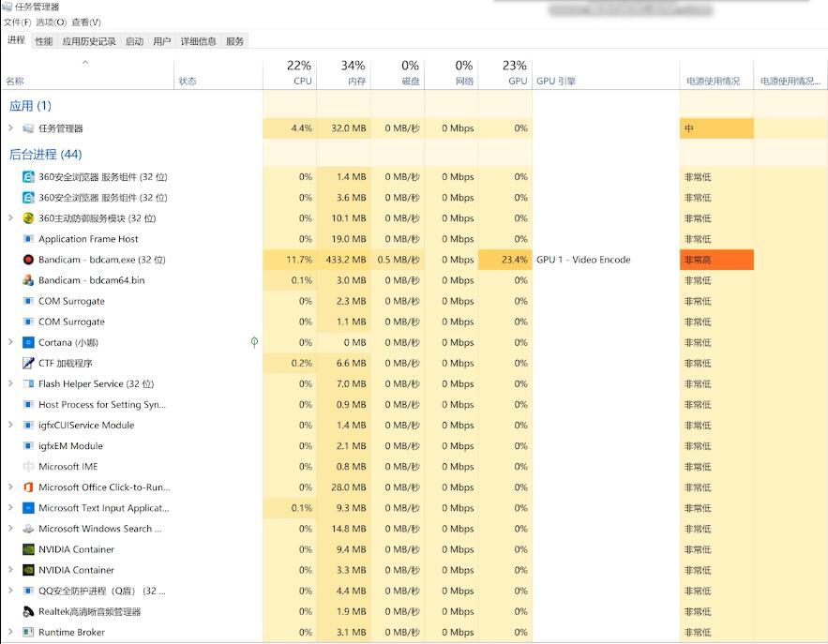This screenshot has width=828, height=644.
Task: Click the 11.7% CPU cell for Bandicam
Action: (x=290, y=260)
